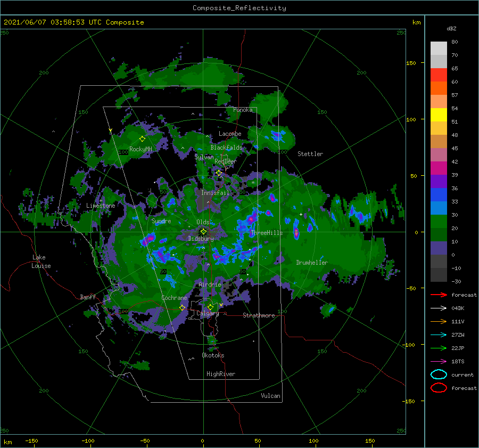The image size is (479, 448).
Task: Select the light gray 70-80 dBZ swatch
Action: pyautogui.click(x=439, y=48)
